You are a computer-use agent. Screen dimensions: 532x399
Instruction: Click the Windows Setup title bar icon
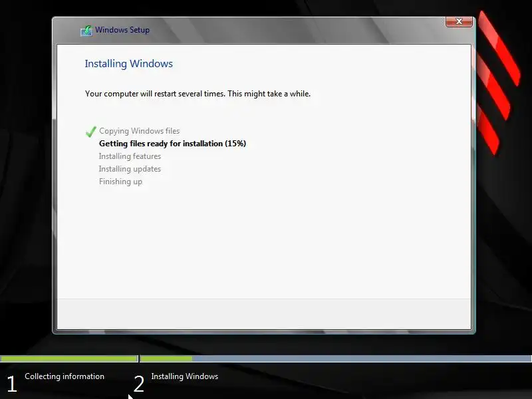[86, 31]
